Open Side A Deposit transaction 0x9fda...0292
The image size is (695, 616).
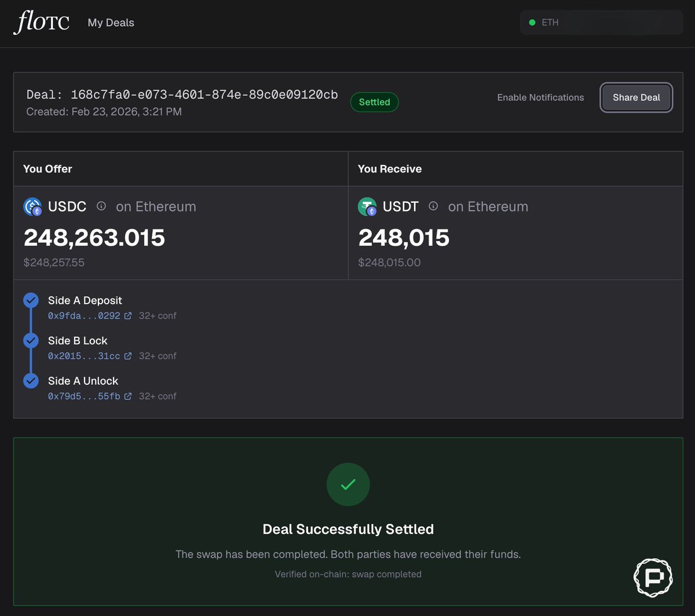[84, 316]
